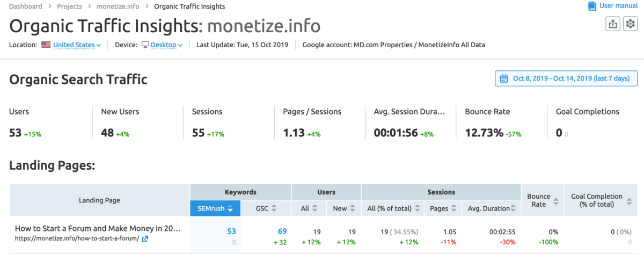Open the external link icon beside forum URL
Screen dimensions: 644x254
pos(145,238)
